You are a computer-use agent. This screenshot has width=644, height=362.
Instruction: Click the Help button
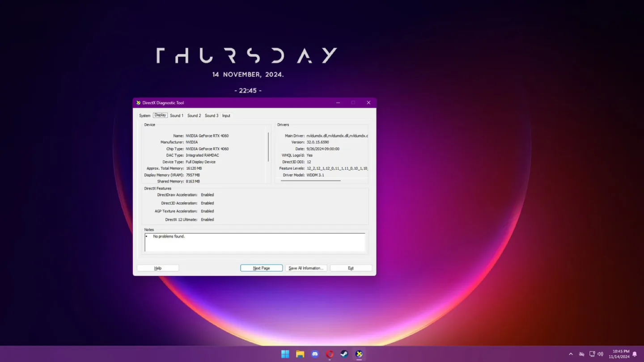pos(158,268)
